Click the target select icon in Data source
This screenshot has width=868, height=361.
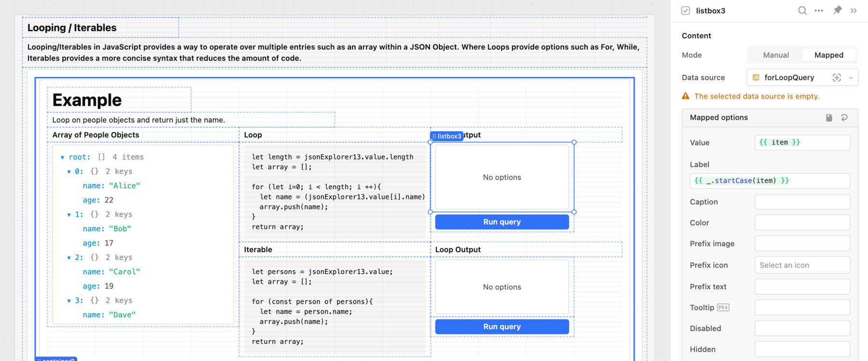[x=837, y=78]
